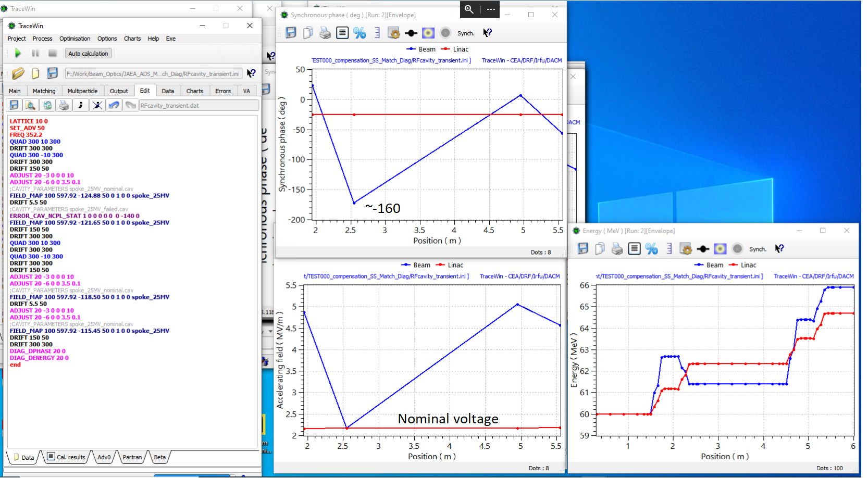Image resolution: width=868 pixels, height=478 pixels.
Task: Open the Process menu
Action: pyautogui.click(x=42, y=39)
